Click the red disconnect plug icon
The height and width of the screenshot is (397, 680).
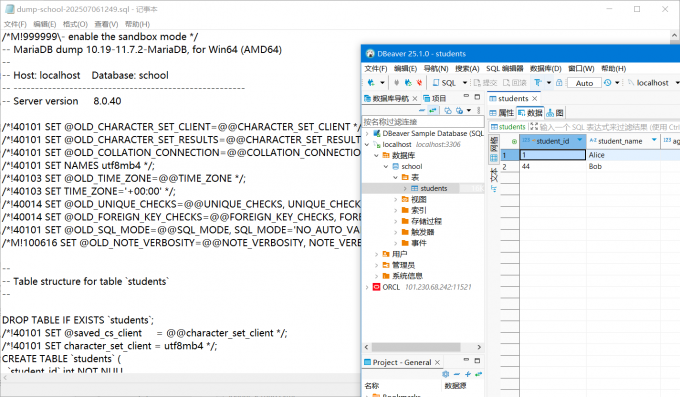[x=419, y=82]
